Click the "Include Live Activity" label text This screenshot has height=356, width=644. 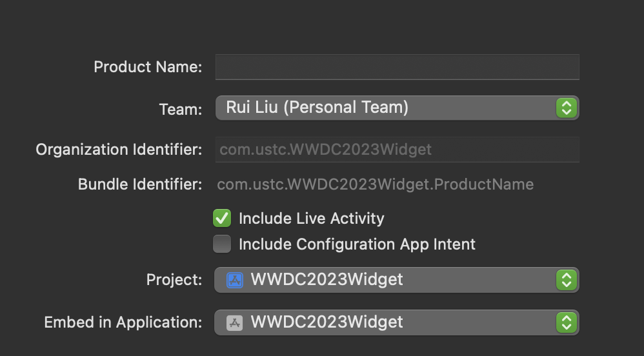click(311, 219)
